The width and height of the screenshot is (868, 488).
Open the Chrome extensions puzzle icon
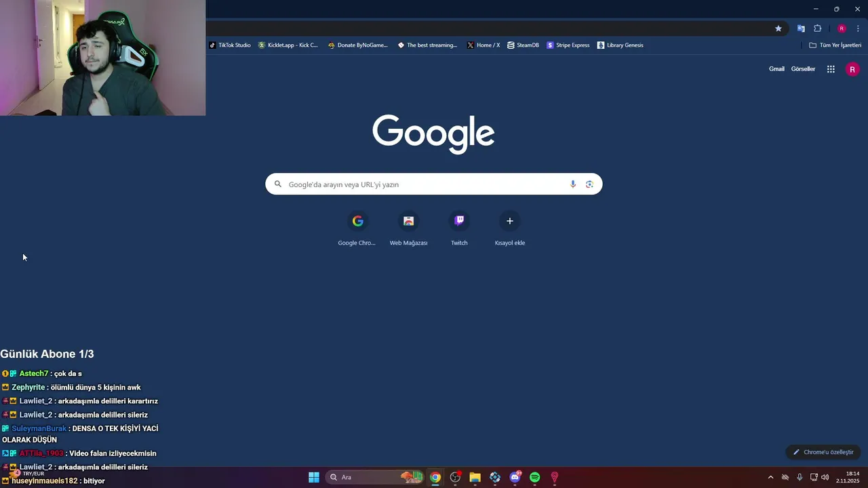click(817, 28)
